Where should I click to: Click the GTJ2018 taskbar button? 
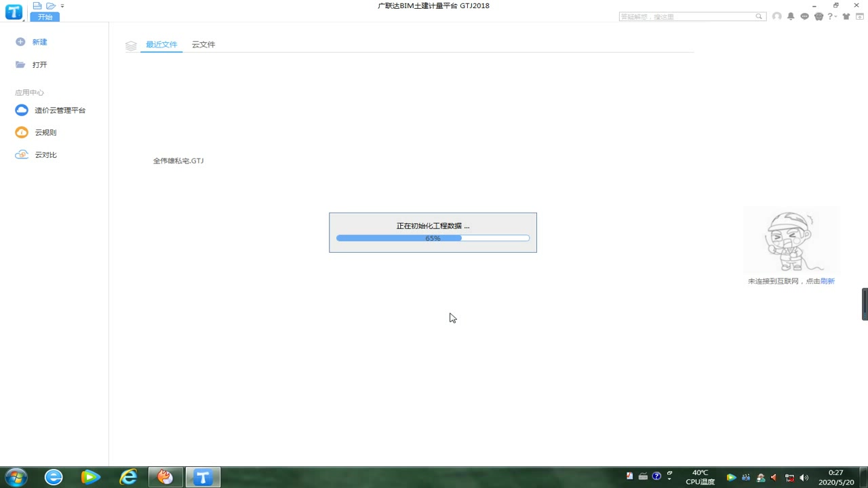pyautogui.click(x=203, y=477)
